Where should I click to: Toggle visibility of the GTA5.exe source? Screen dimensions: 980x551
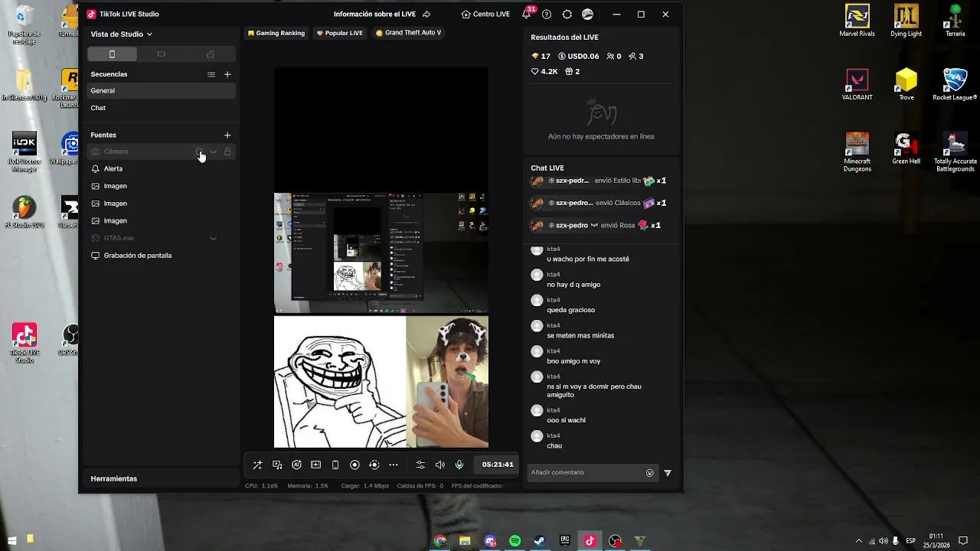pyautogui.click(x=213, y=238)
